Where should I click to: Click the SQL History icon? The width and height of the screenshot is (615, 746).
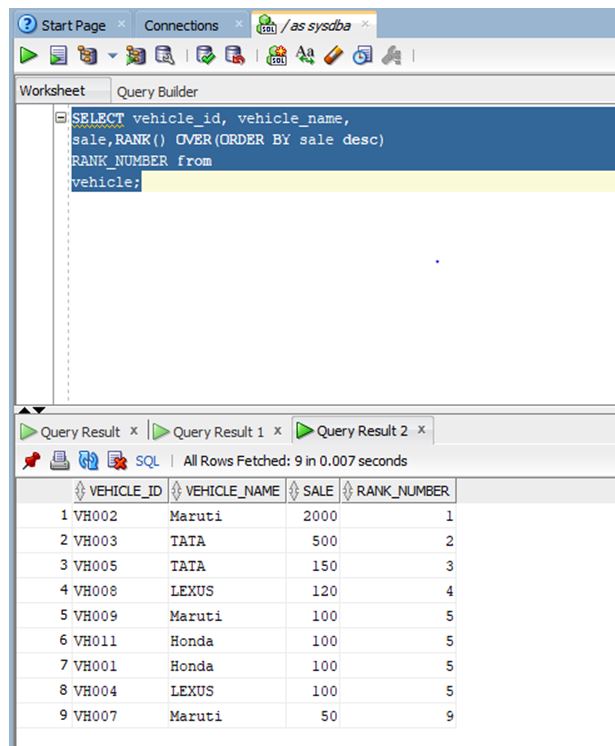pyautogui.click(x=362, y=56)
